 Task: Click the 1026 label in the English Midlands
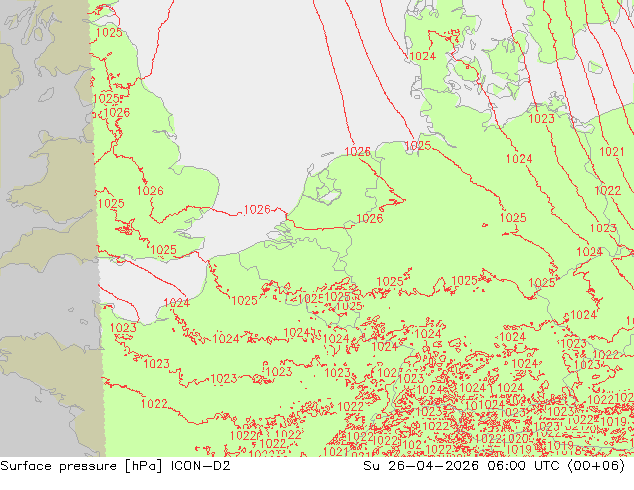pos(150,190)
